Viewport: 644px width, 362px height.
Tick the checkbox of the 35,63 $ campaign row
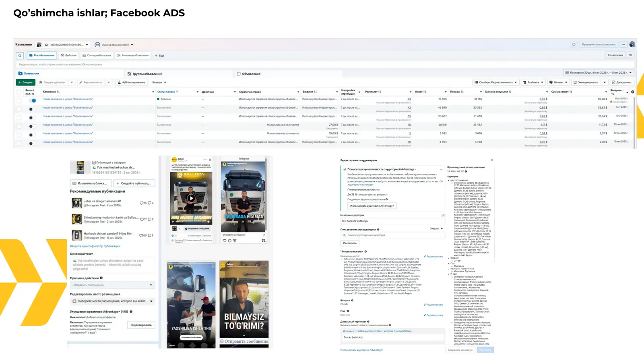(x=19, y=109)
